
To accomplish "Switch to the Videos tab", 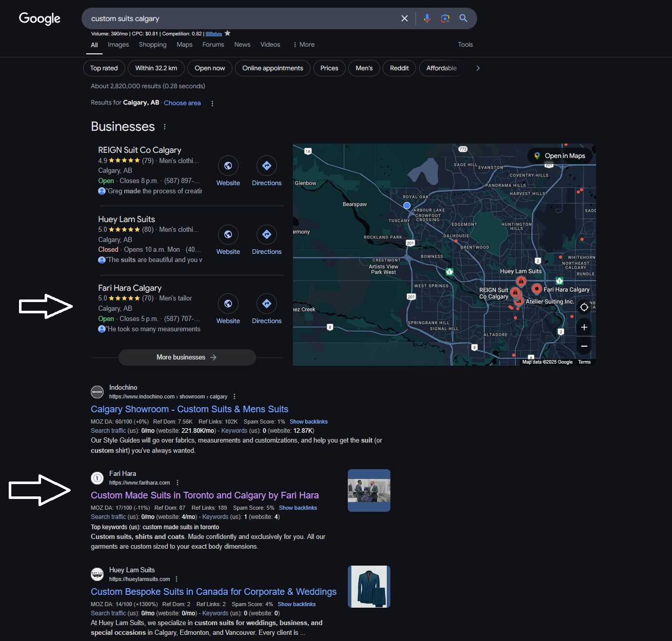I will [x=270, y=45].
